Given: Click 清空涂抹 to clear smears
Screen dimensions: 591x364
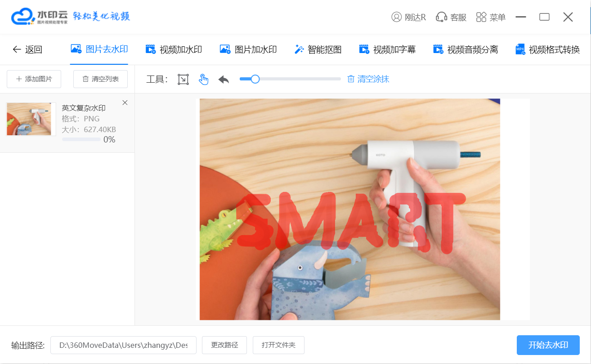Looking at the screenshot, I should (x=368, y=79).
